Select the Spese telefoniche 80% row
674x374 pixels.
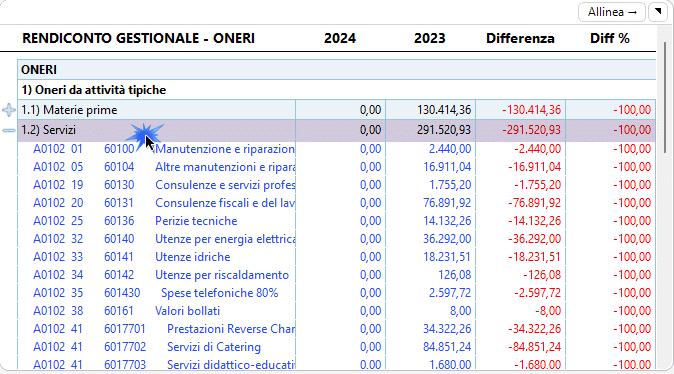pos(337,293)
